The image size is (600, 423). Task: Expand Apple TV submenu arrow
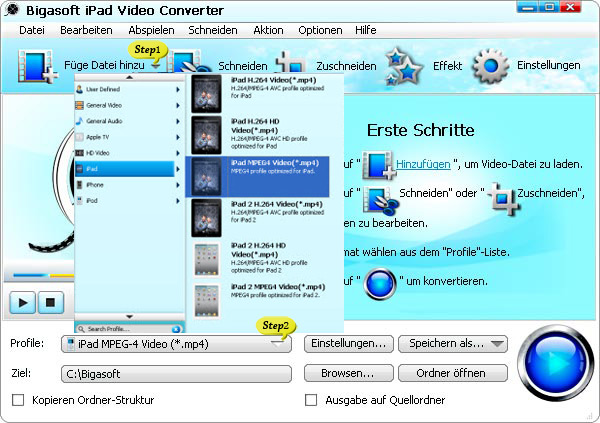pos(178,137)
